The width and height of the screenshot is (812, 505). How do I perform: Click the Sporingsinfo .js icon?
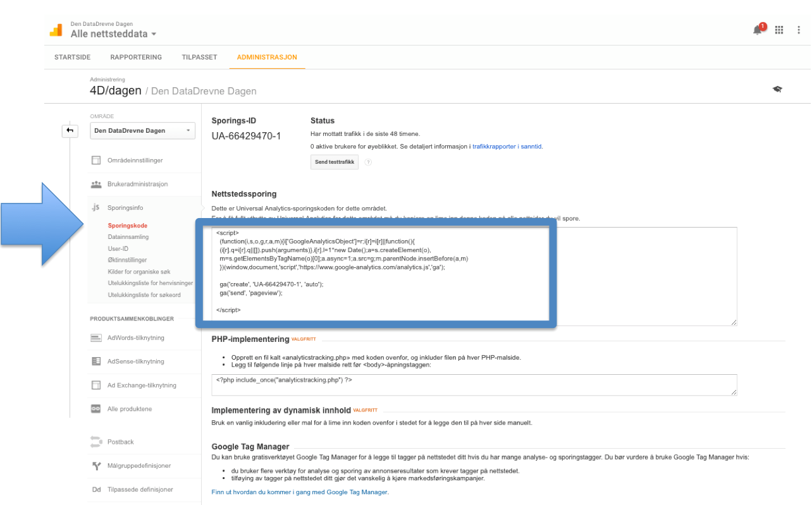click(x=96, y=207)
